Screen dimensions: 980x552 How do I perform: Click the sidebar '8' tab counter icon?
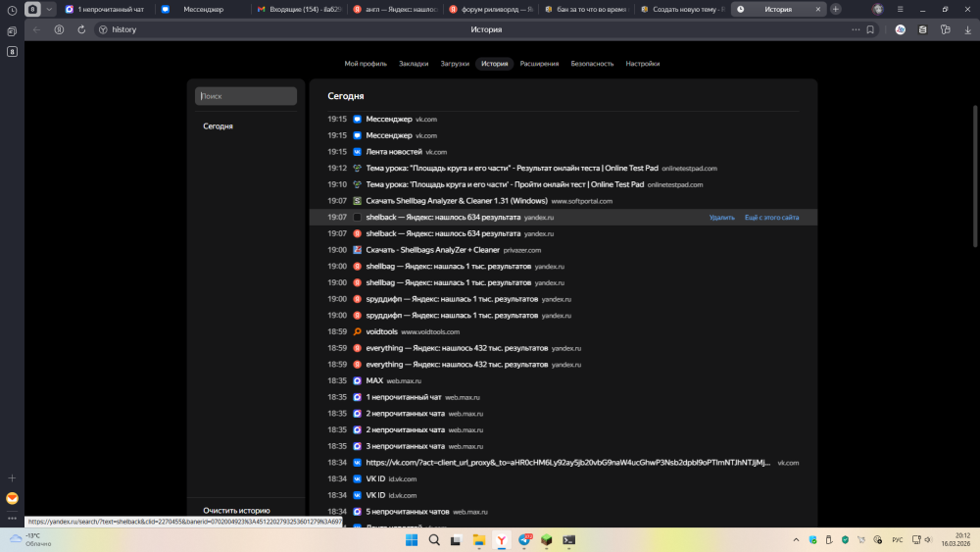(x=12, y=52)
